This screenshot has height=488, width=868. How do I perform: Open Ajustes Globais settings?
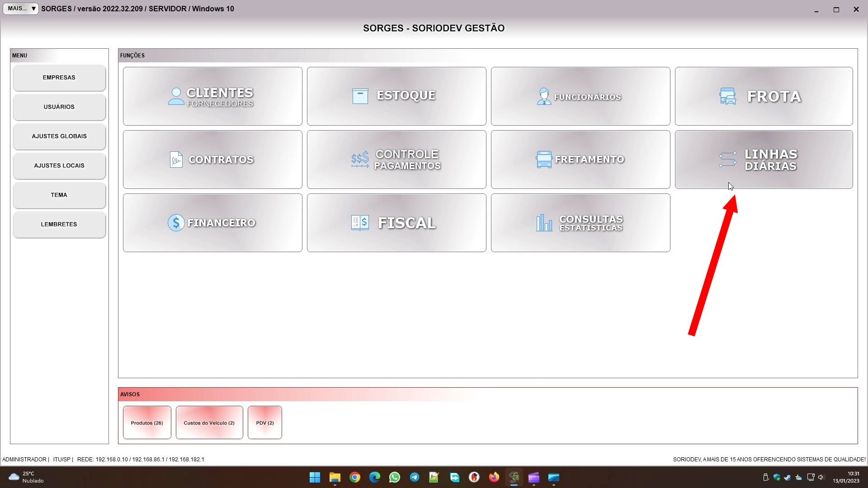[59, 136]
